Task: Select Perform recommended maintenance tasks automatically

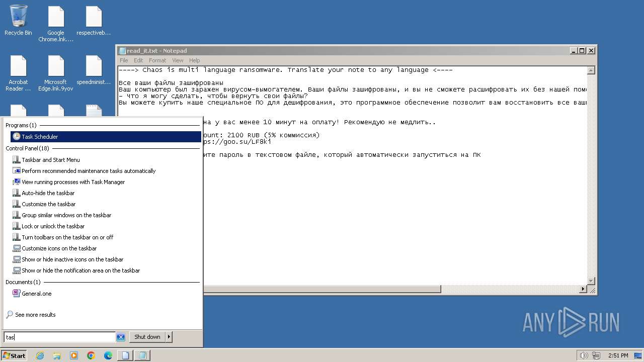Action: point(89,171)
